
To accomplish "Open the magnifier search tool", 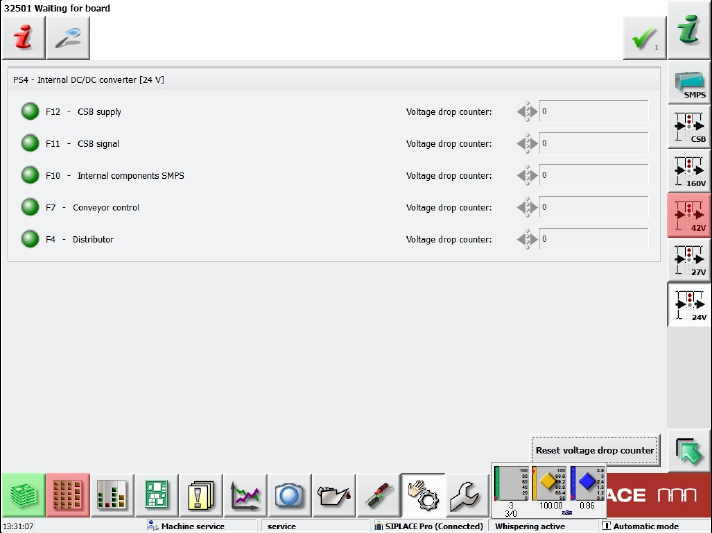I will click(x=68, y=38).
